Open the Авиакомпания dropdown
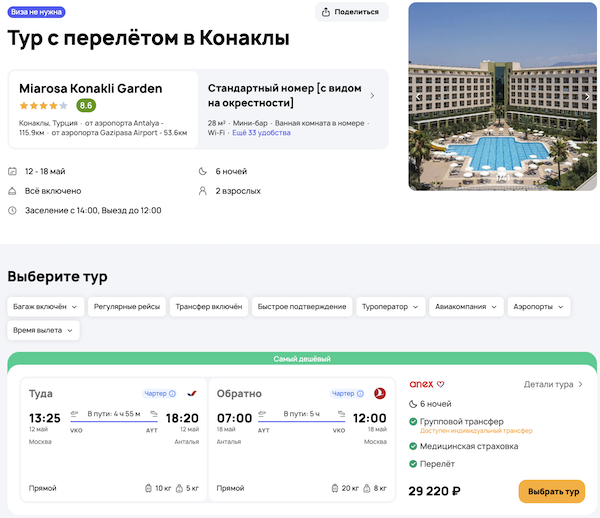Viewport: 600px width, 518px height. pos(466,307)
